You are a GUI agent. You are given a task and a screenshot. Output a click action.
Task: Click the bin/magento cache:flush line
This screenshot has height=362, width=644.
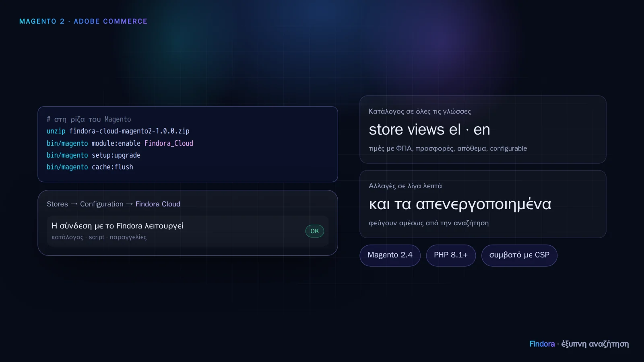90,167
